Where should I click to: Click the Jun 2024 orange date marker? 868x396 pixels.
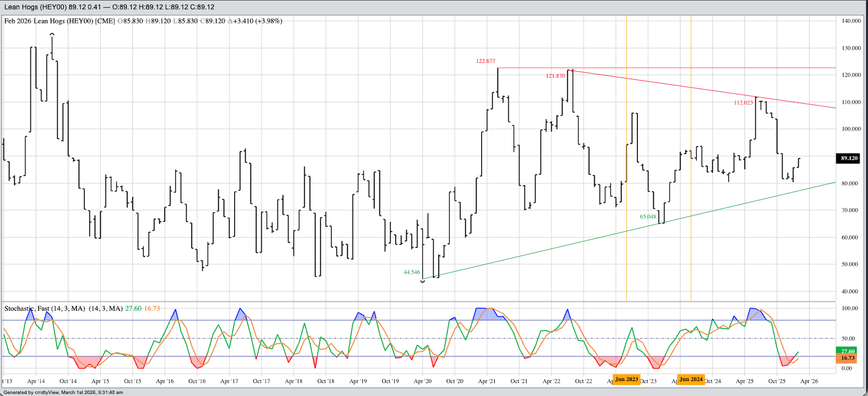(691, 380)
